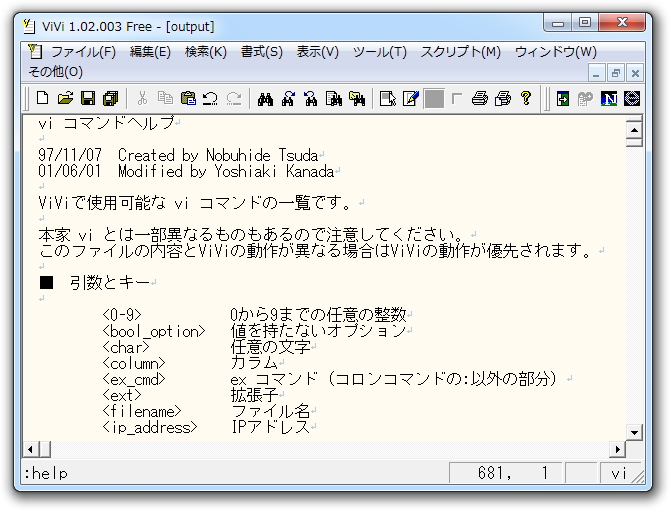Launch Internet Explorer with the e icon
The height and width of the screenshot is (511, 670).
632,99
